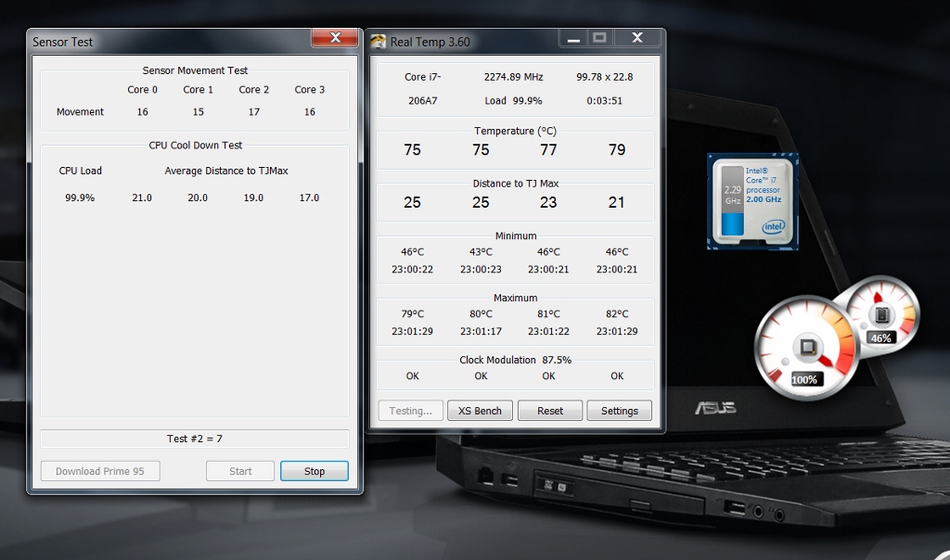
Task: Select the "Core 3" column header
Action: (310, 90)
